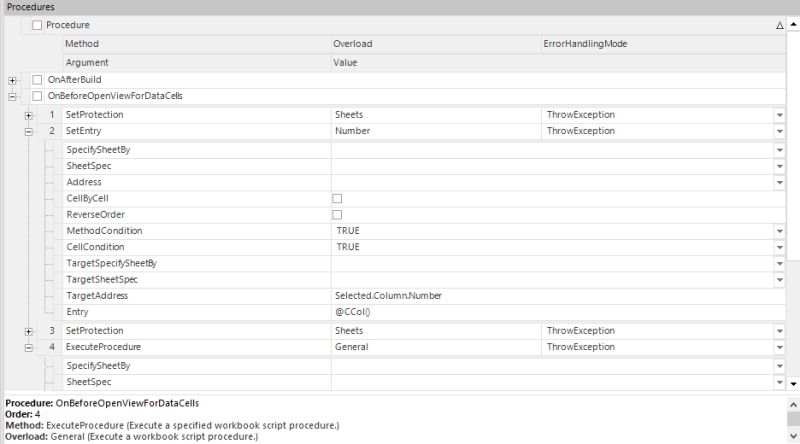This screenshot has width=800, height=444.
Task: Expand SetProtection method row 3
Action: (29, 331)
